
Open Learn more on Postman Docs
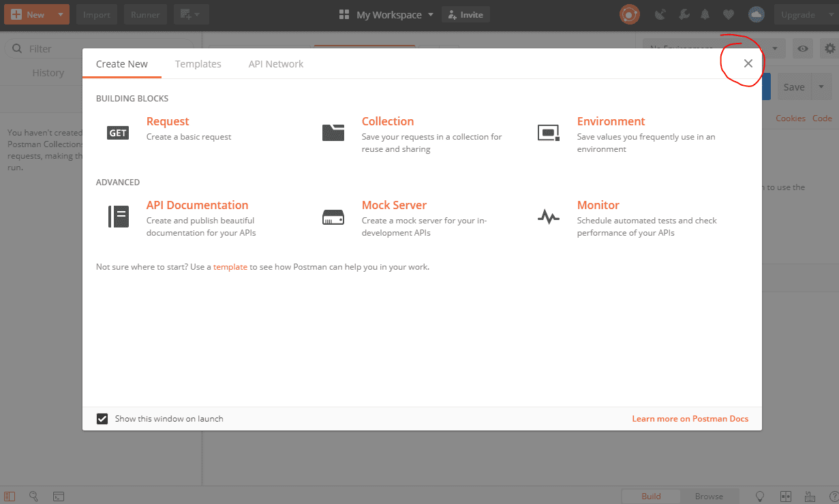[690, 419]
